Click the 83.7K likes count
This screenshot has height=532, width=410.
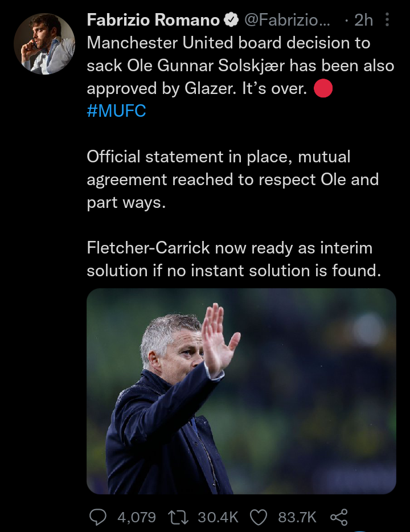point(297,517)
